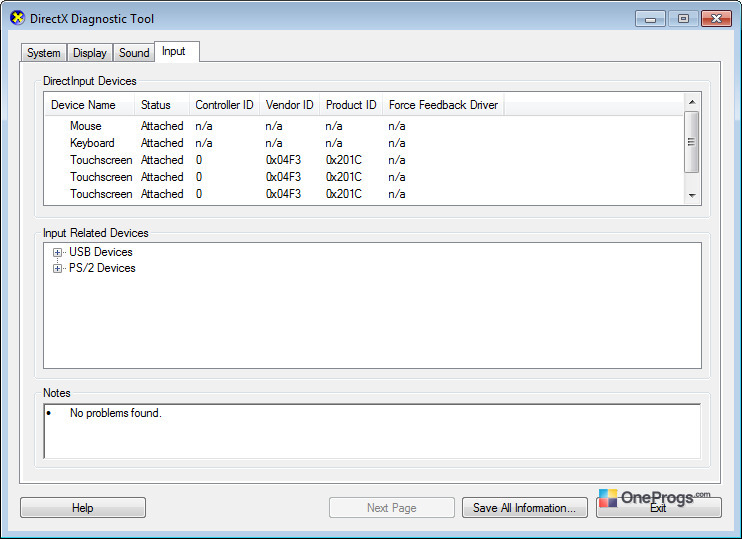Click the Vendor ID column header
Screen dimensions: 742x539
(290, 105)
